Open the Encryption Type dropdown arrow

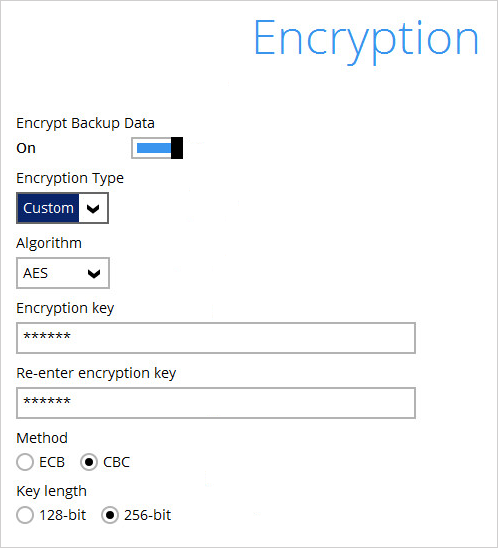click(x=93, y=208)
